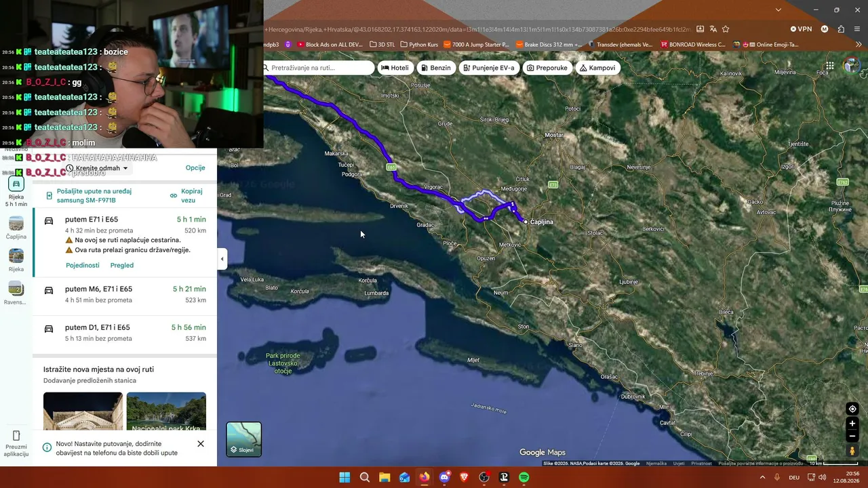Open Pojedinosti route details
Screen dimensions: 868x488
pos(83,265)
